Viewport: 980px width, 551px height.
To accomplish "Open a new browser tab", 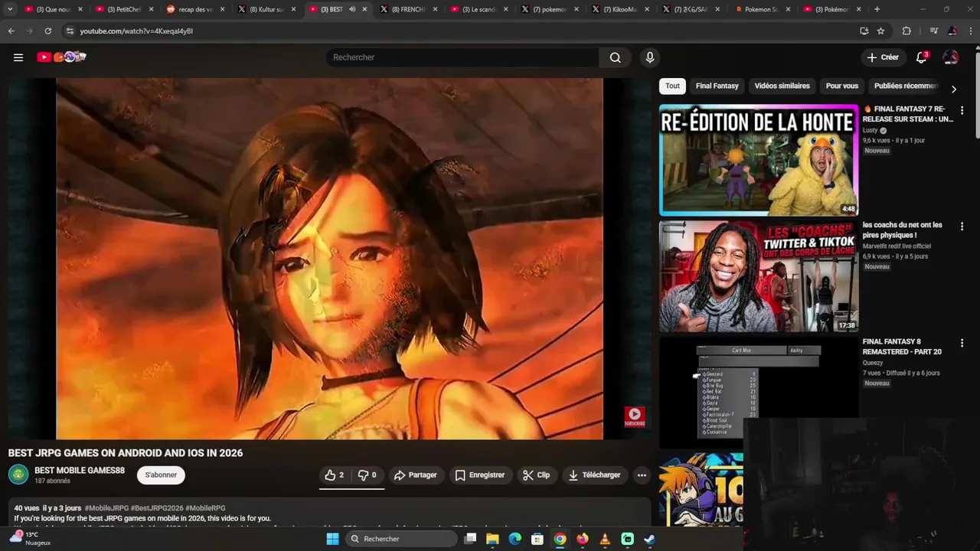I will coord(877,9).
